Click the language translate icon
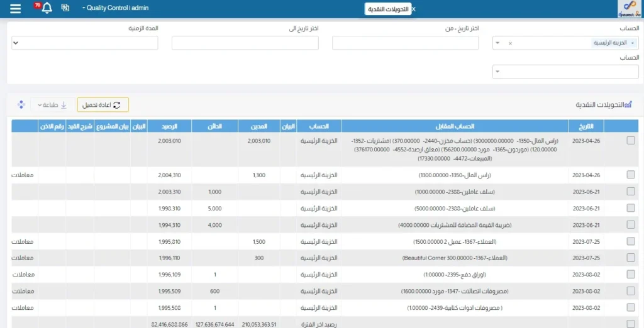 click(x=65, y=8)
